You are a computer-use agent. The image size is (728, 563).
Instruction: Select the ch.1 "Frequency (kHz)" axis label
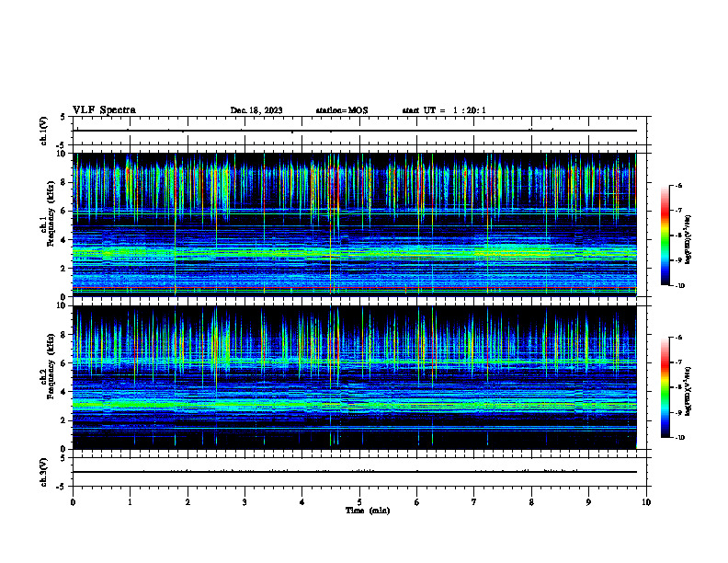[51, 214]
